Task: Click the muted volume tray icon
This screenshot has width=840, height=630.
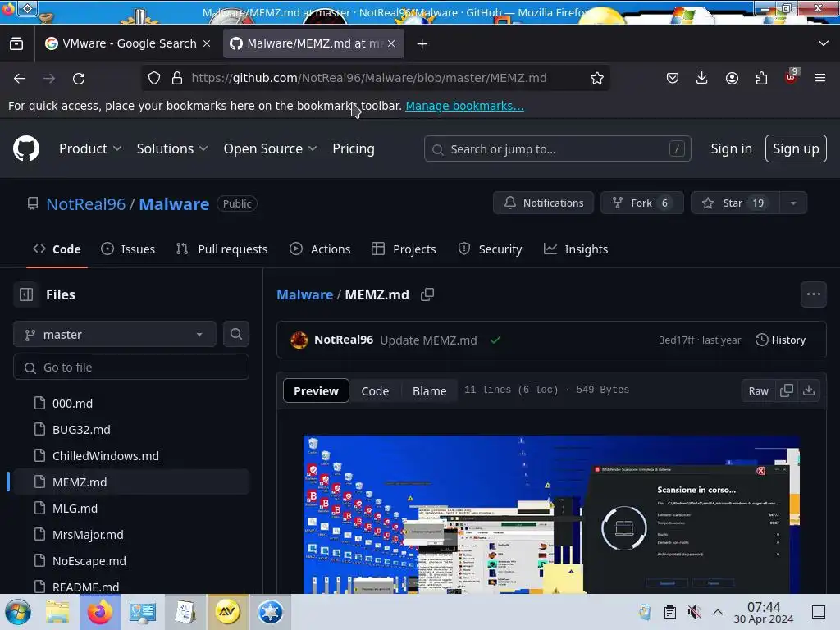Action: point(694,612)
